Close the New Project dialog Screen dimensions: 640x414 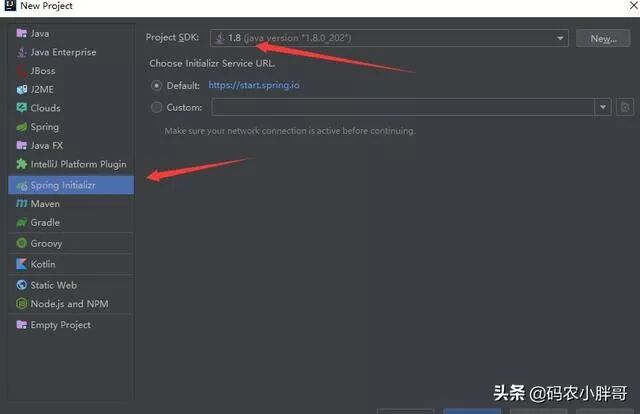click(x=634, y=6)
